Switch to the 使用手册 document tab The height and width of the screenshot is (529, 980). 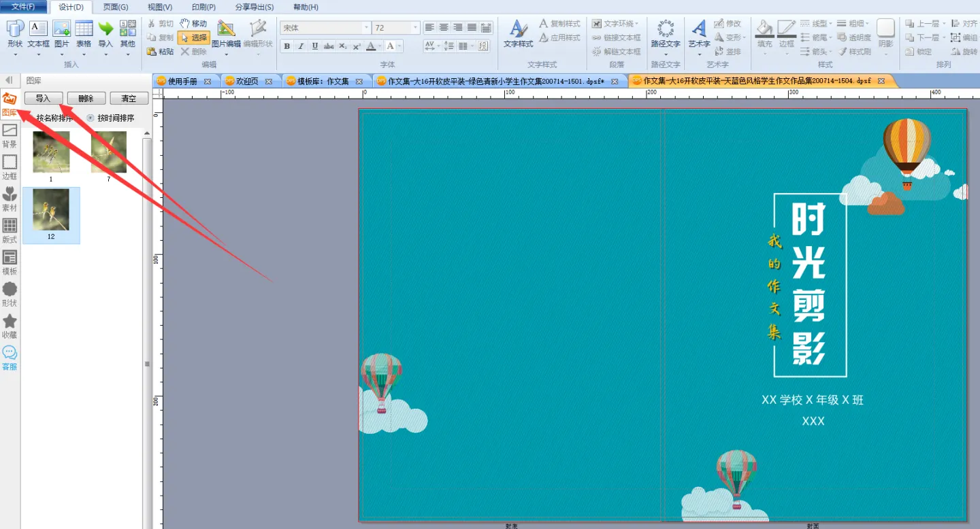tap(182, 81)
